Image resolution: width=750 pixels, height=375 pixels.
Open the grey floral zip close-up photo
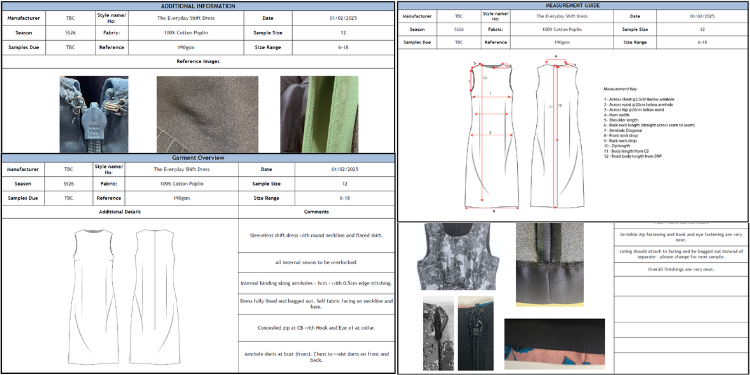(x=438, y=333)
